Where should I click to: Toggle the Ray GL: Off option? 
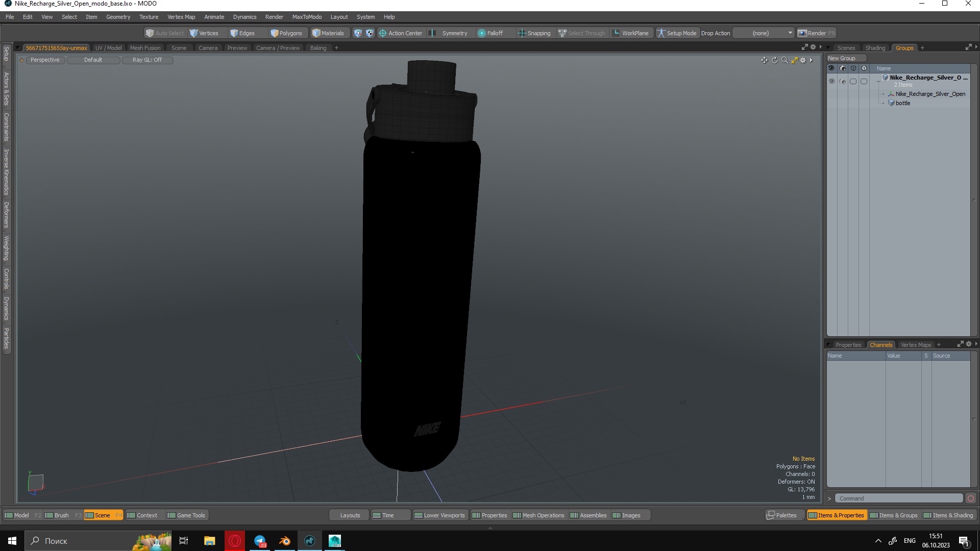(x=147, y=60)
